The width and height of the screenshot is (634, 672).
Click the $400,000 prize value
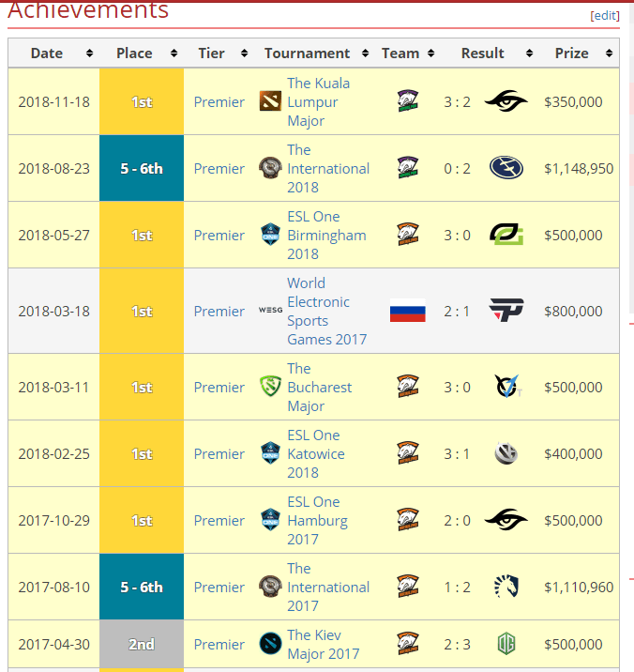pos(573,454)
